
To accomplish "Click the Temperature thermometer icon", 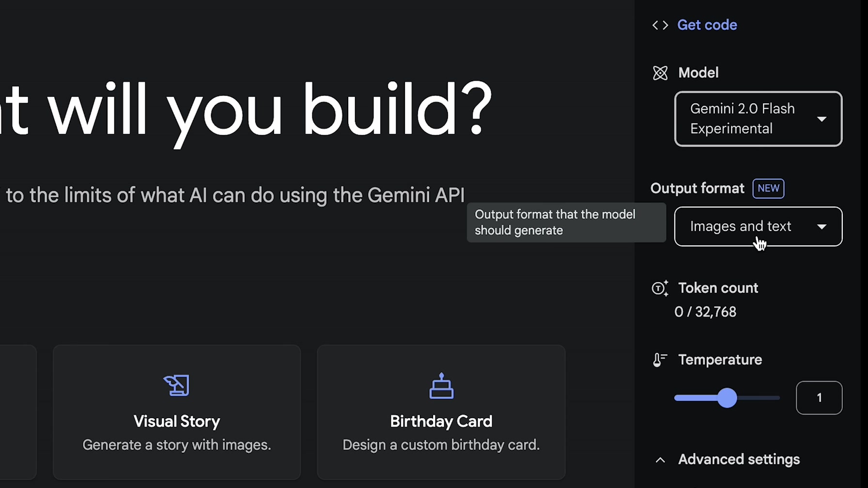I will (x=660, y=360).
